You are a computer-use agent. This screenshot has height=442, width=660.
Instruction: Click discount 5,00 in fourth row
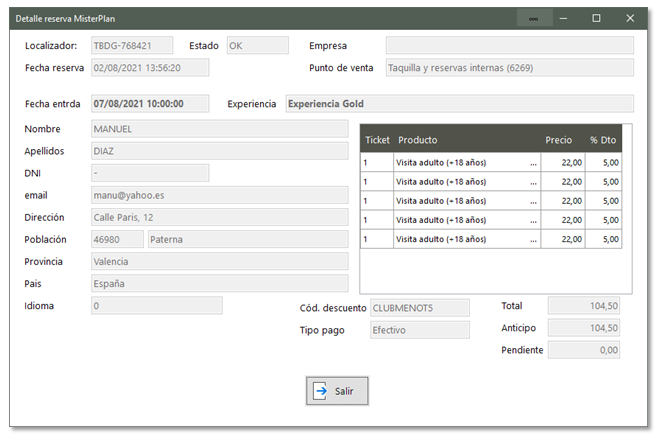(604, 220)
